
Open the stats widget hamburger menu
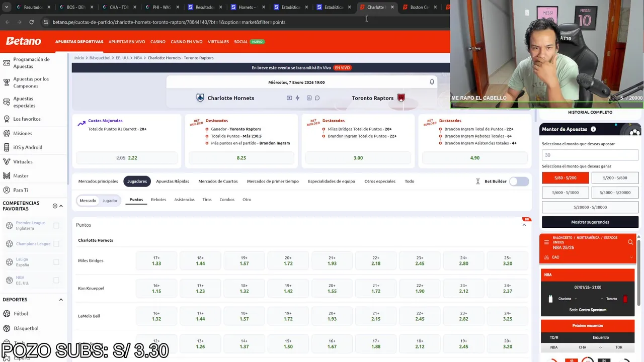[546, 242]
